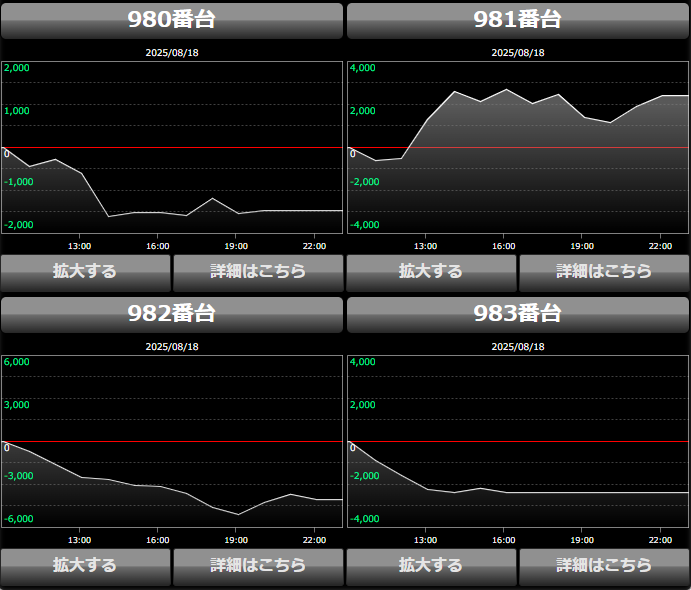
Task: Click 拡大する under the 981番台 graph
Action: coord(431,273)
